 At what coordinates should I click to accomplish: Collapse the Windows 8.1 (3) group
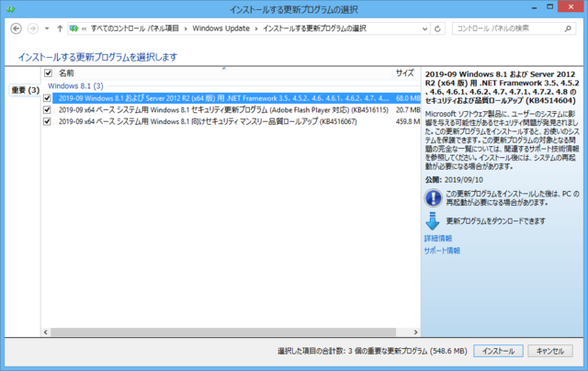[x=75, y=85]
